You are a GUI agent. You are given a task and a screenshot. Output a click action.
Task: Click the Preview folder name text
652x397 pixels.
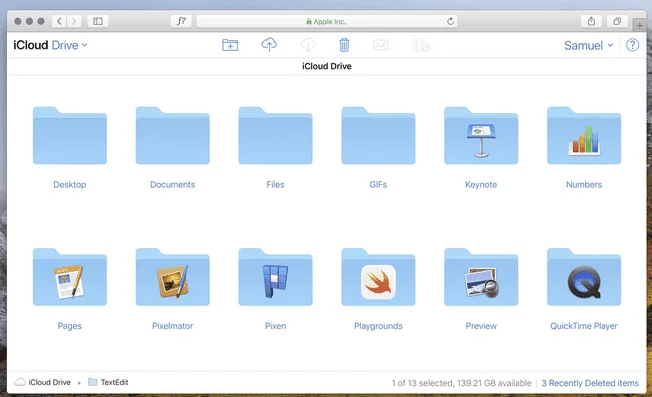point(481,326)
